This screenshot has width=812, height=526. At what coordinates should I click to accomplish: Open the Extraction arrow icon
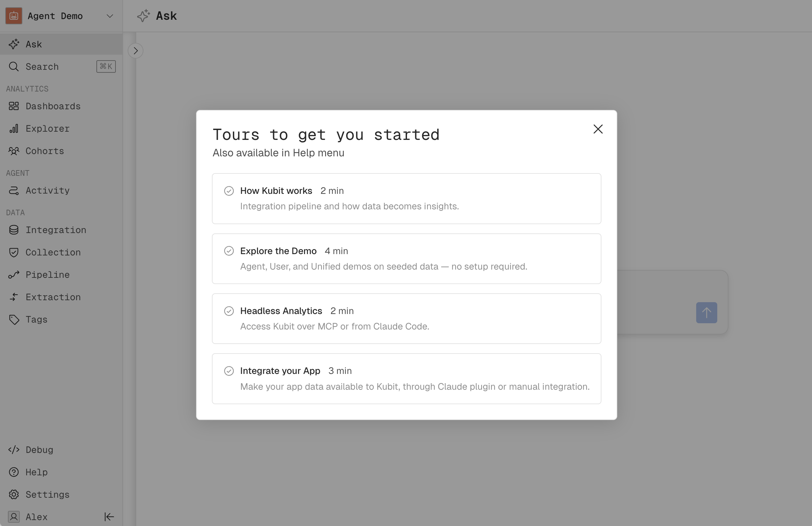[x=13, y=297]
